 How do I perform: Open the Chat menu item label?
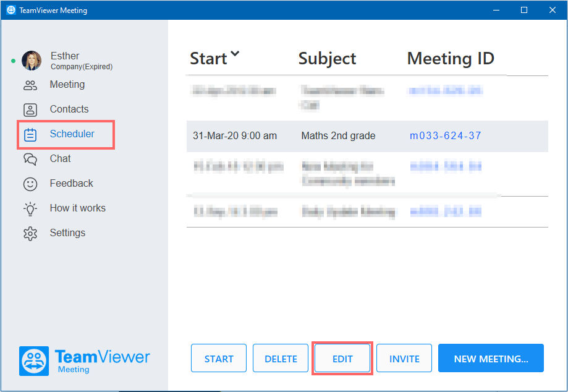[60, 159]
